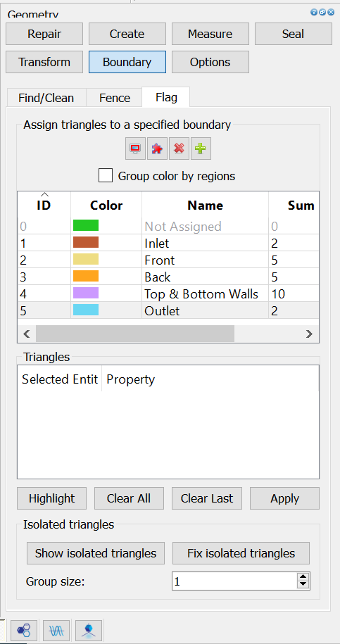
Task: Open the blue waveform panel icon
Action: coord(56,630)
